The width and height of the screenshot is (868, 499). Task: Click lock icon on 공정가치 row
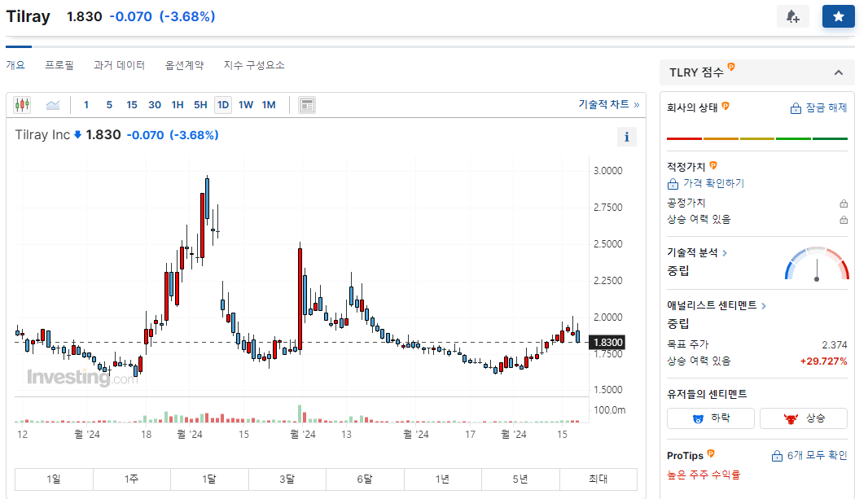click(x=843, y=204)
